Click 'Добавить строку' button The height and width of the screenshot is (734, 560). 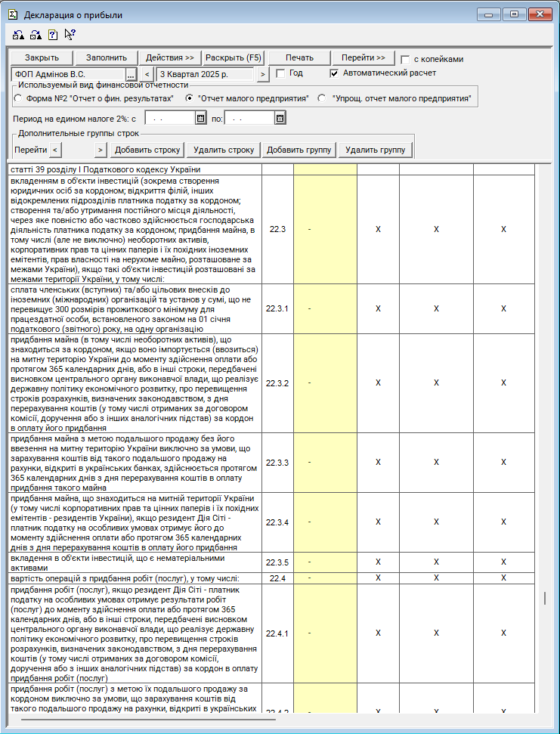(147, 150)
